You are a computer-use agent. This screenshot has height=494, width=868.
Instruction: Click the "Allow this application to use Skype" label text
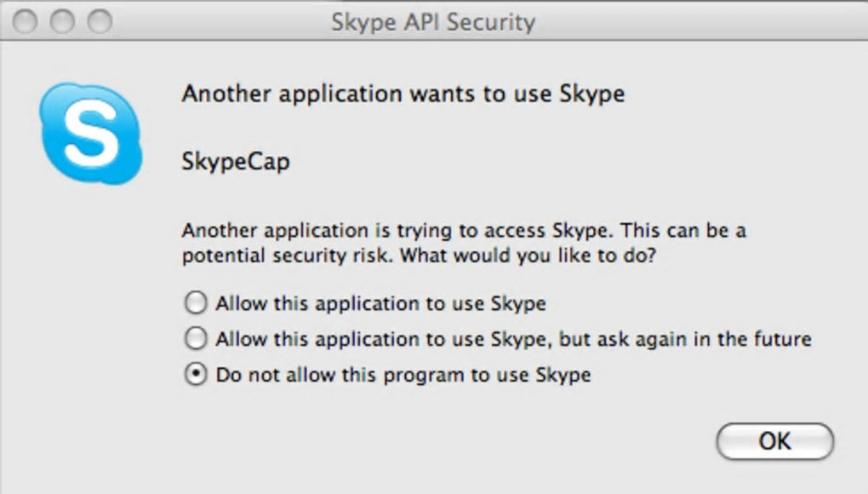coord(380,302)
